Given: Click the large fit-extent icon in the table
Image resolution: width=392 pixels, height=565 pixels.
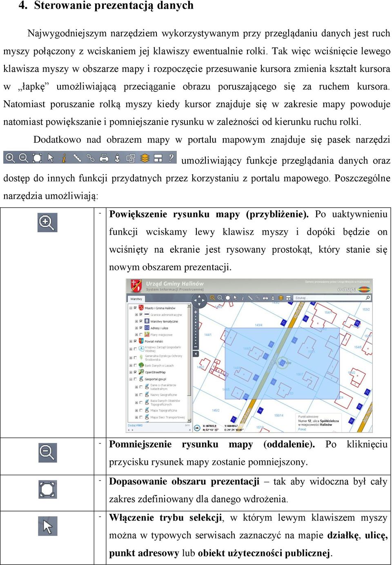Looking at the screenshot, I should 48,489.
